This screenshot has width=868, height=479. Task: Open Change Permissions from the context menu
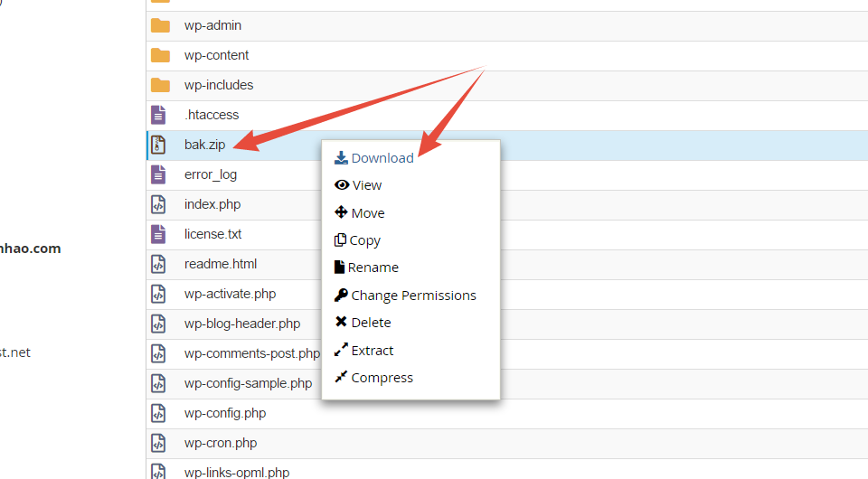click(x=405, y=296)
